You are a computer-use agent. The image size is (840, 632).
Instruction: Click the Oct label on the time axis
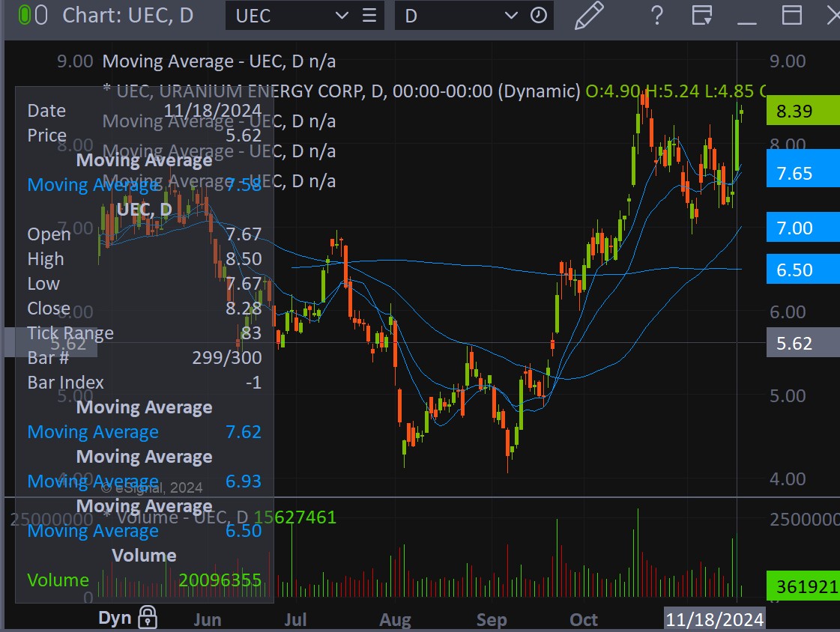(x=584, y=620)
